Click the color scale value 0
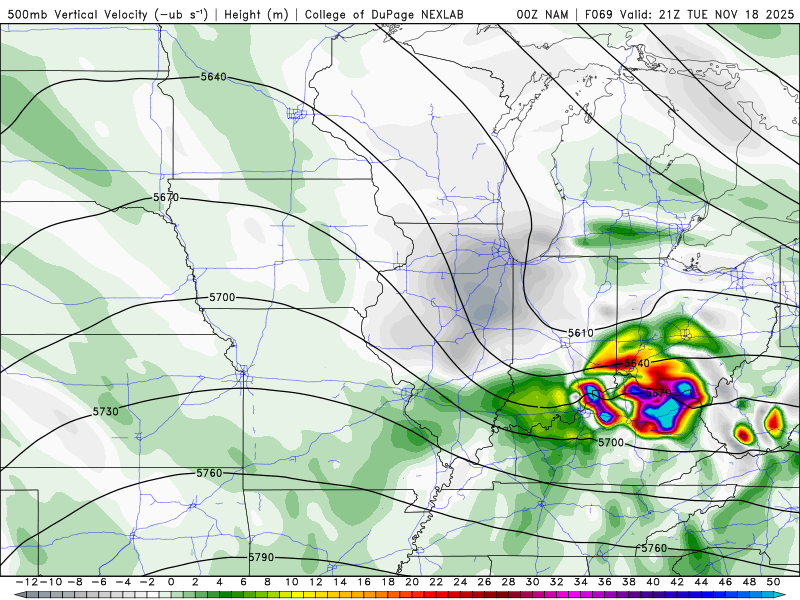The height and width of the screenshot is (600, 800). (171, 582)
